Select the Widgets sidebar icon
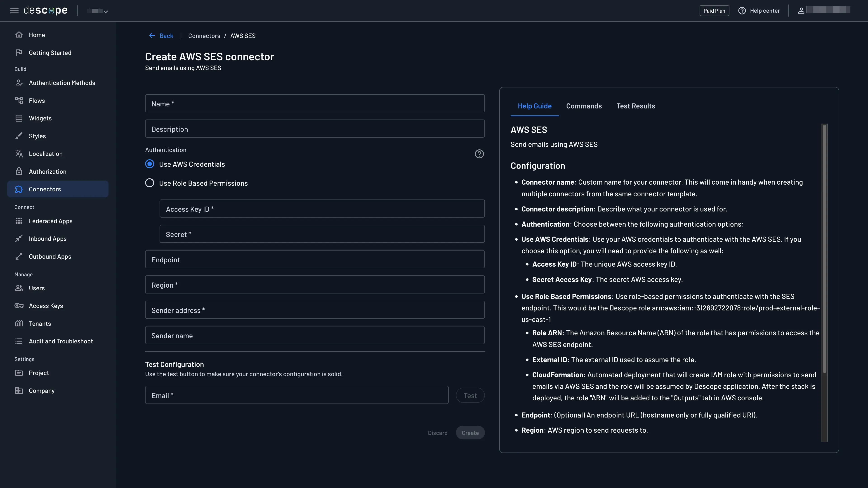The height and width of the screenshot is (488, 868). 19,118
